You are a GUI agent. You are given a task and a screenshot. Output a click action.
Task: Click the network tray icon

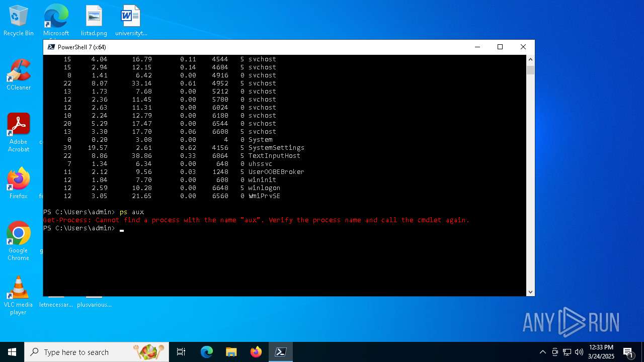tap(567, 352)
